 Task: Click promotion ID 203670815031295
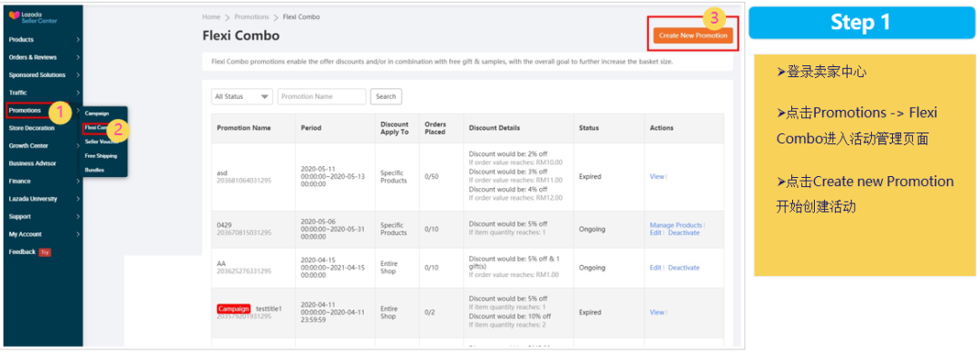(244, 232)
